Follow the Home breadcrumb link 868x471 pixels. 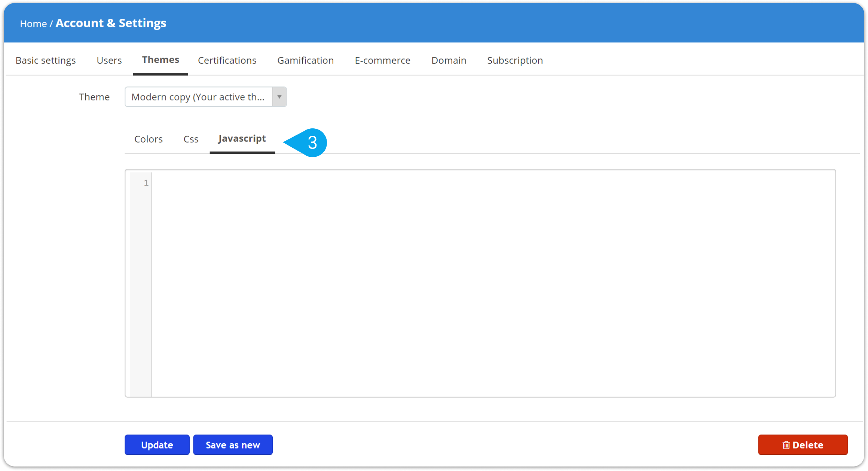tap(33, 24)
